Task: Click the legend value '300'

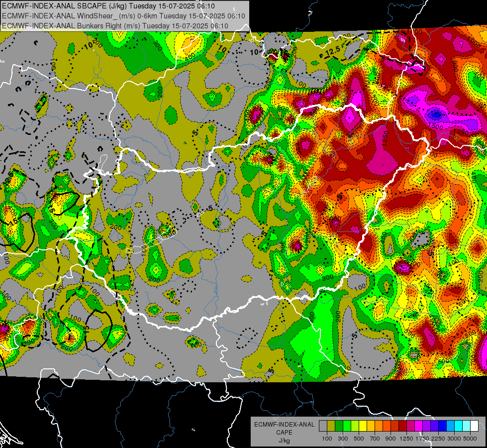Action: (x=343, y=439)
